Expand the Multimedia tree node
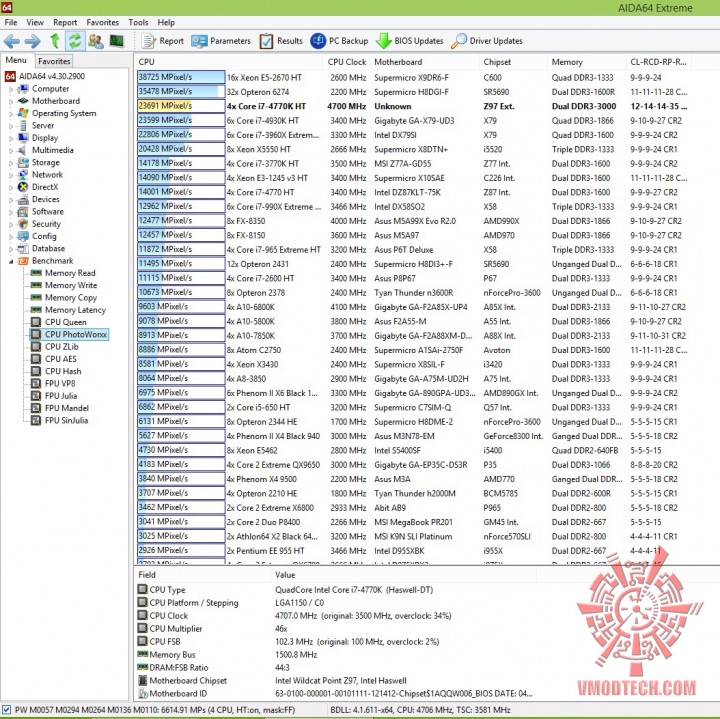 point(11,151)
